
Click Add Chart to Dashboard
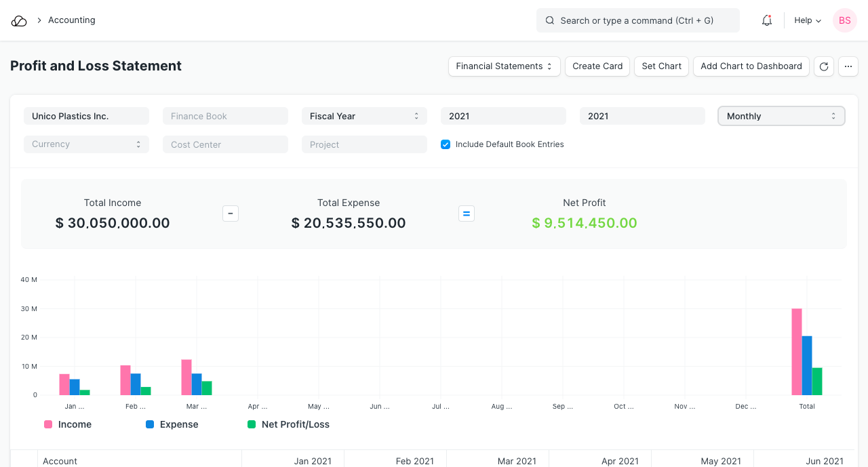751,66
